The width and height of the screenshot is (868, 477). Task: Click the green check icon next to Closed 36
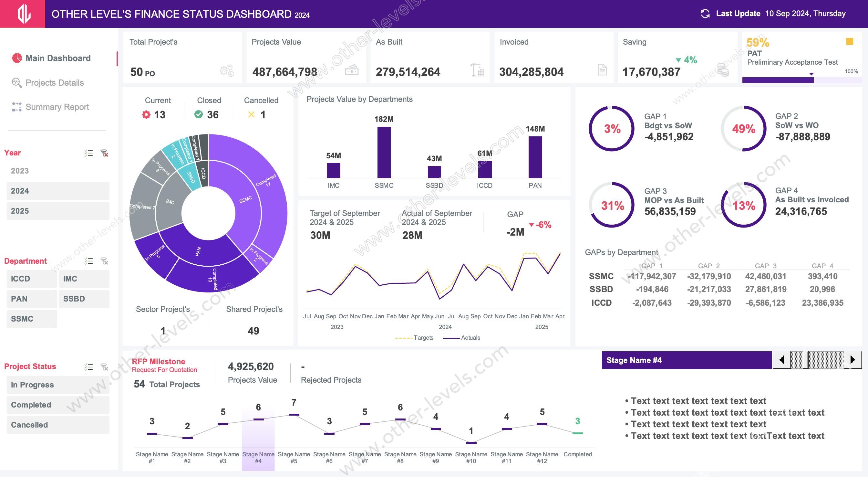point(199,114)
